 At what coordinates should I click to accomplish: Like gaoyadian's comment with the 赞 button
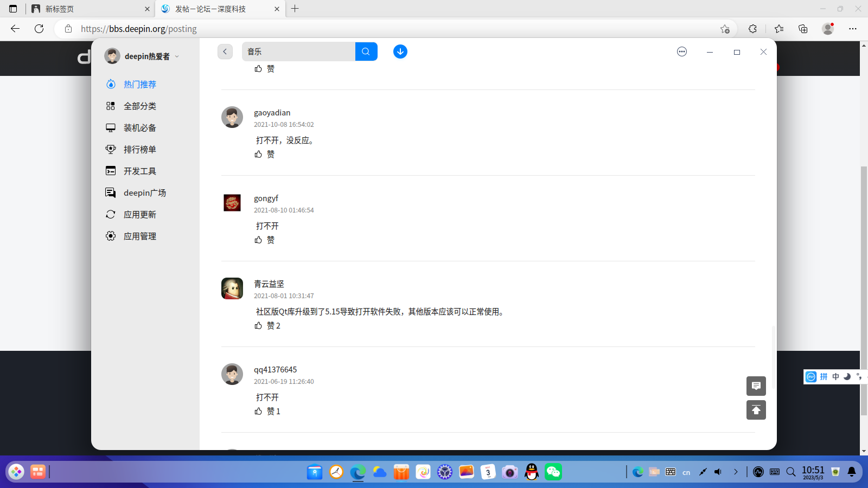[264, 154]
